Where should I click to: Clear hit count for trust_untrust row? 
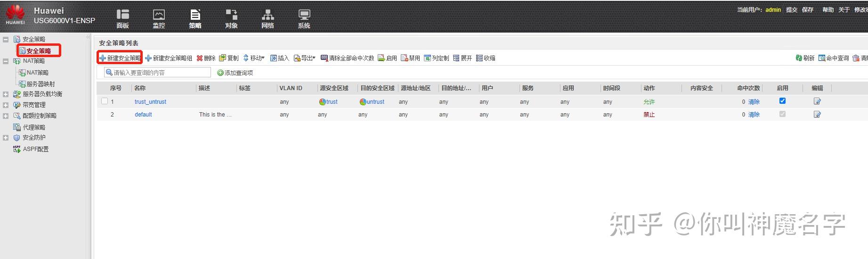click(754, 102)
